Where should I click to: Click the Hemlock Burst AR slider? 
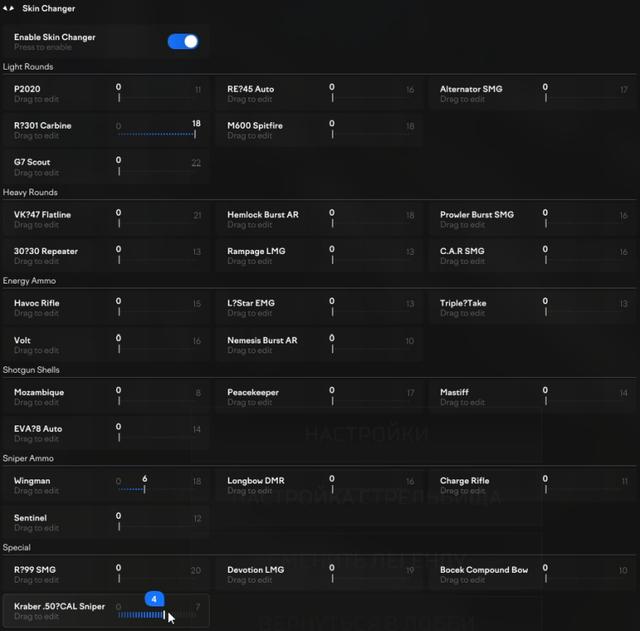click(371, 224)
